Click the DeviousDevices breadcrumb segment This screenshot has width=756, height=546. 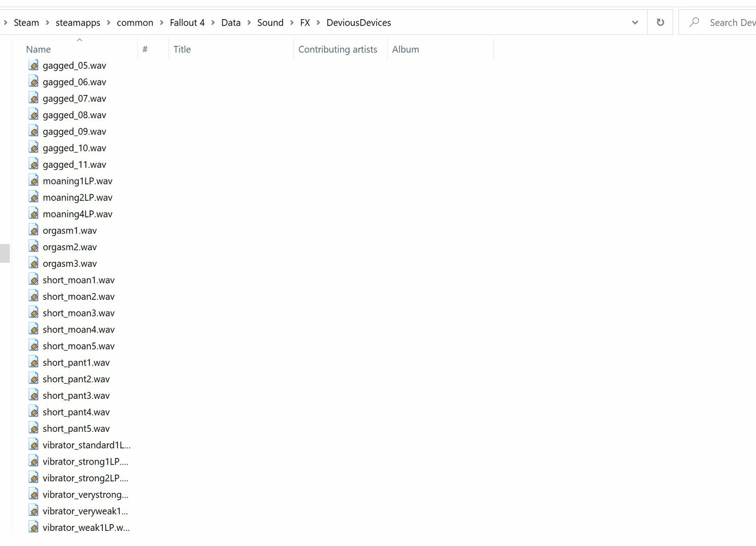coord(359,23)
